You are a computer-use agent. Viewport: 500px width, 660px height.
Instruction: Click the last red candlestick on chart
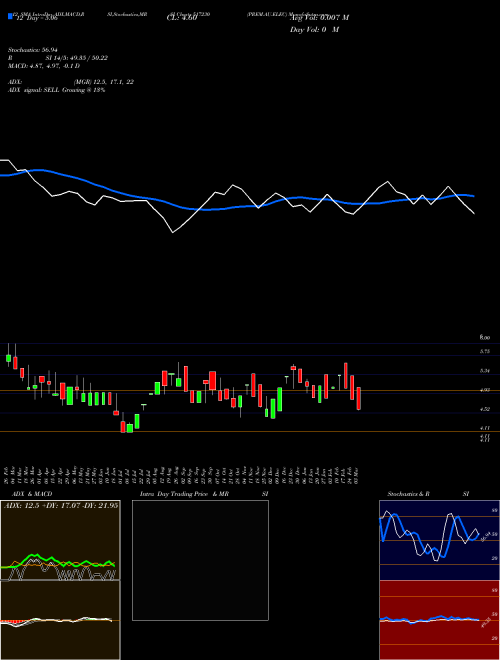pos(359,399)
